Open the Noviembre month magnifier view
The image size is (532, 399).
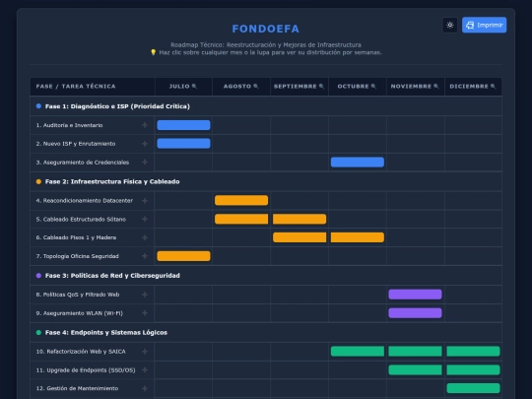(436, 86)
